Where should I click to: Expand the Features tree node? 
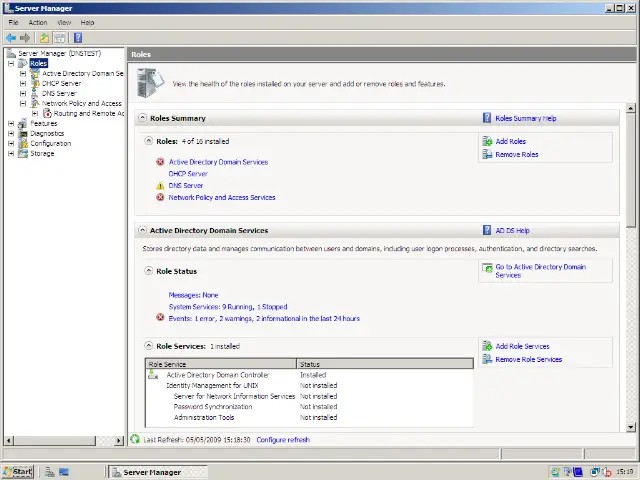11,123
